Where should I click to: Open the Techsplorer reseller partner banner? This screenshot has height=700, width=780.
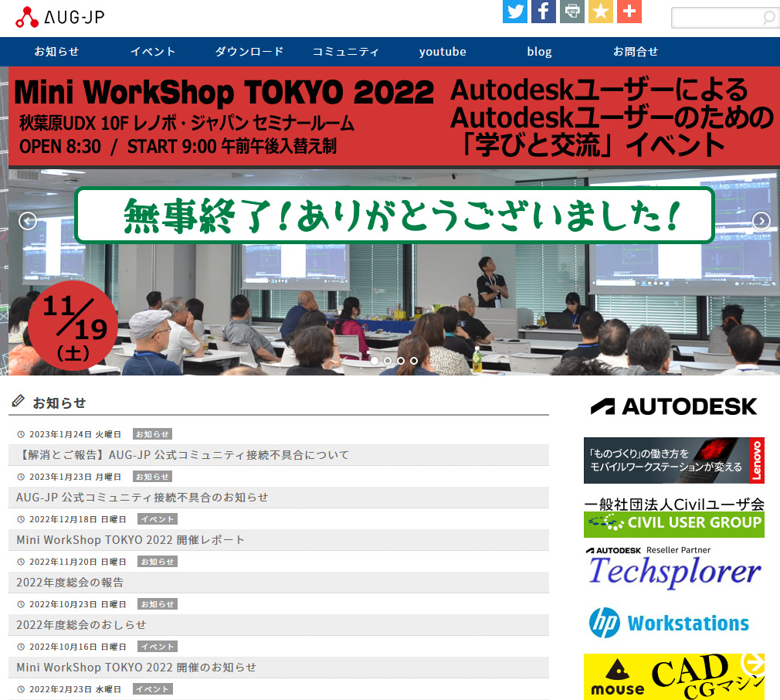(x=674, y=567)
